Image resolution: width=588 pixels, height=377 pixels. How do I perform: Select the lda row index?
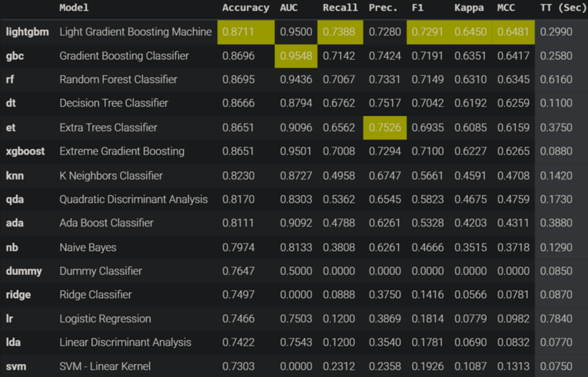[13, 342]
